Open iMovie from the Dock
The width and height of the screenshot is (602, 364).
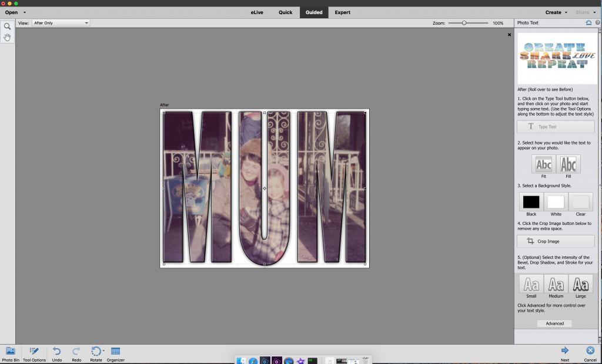[300, 361]
